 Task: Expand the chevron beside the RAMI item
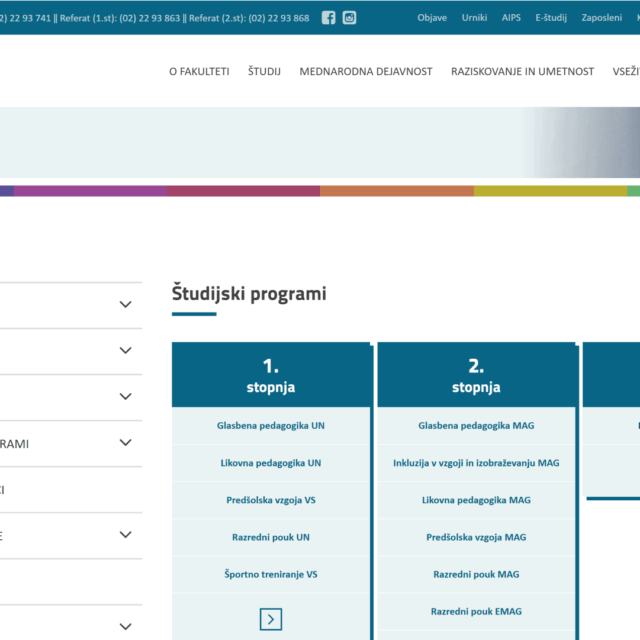[x=125, y=443]
